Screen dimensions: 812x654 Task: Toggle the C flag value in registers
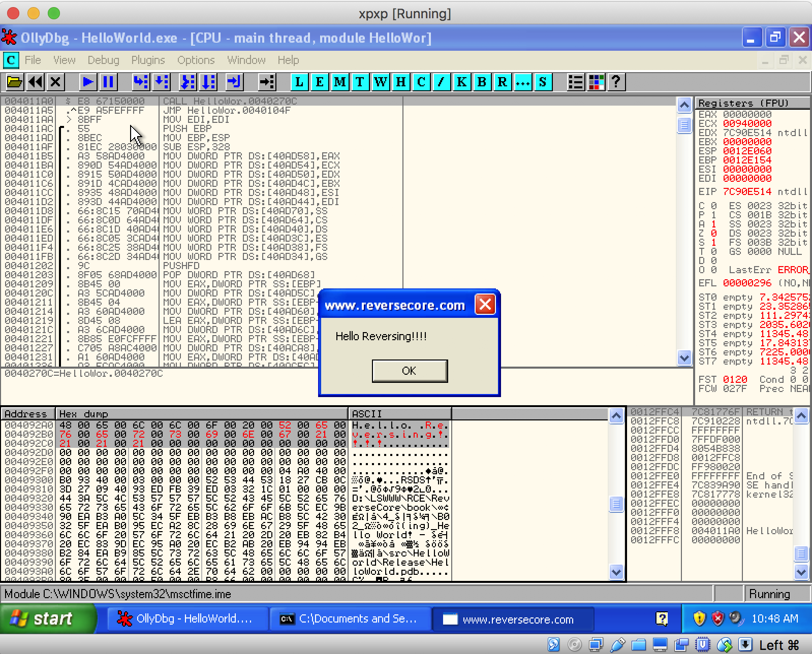pyautogui.click(x=713, y=206)
